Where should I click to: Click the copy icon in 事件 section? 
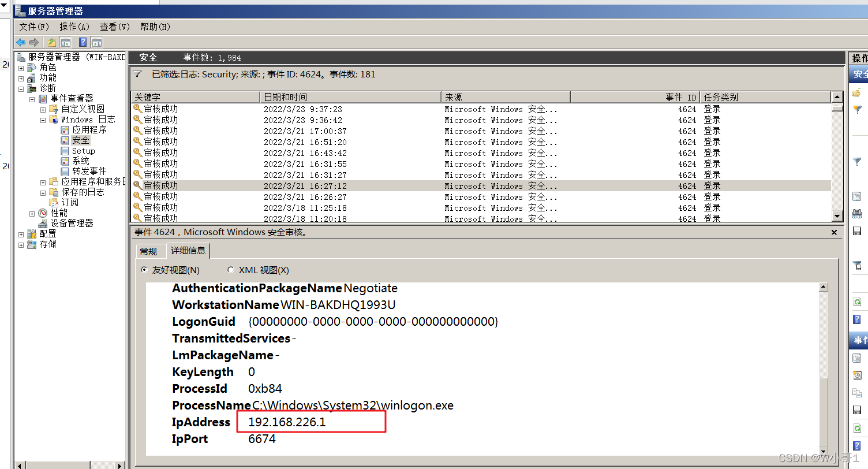pyautogui.click(x=857, y=393)
